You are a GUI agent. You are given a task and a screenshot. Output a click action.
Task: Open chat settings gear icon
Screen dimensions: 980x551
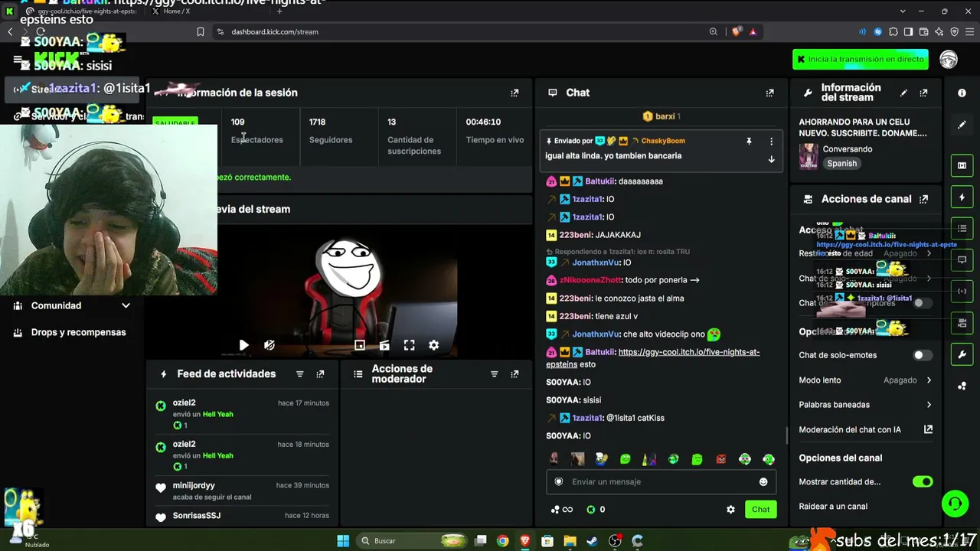coord(730,510)
